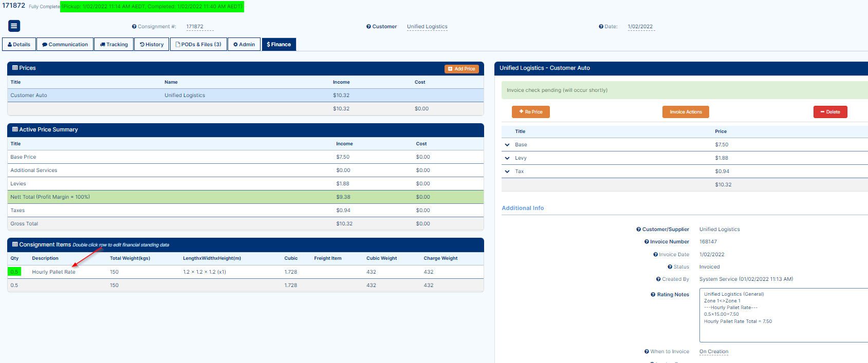Click the Invoice Date help icon

coord(655,255)
